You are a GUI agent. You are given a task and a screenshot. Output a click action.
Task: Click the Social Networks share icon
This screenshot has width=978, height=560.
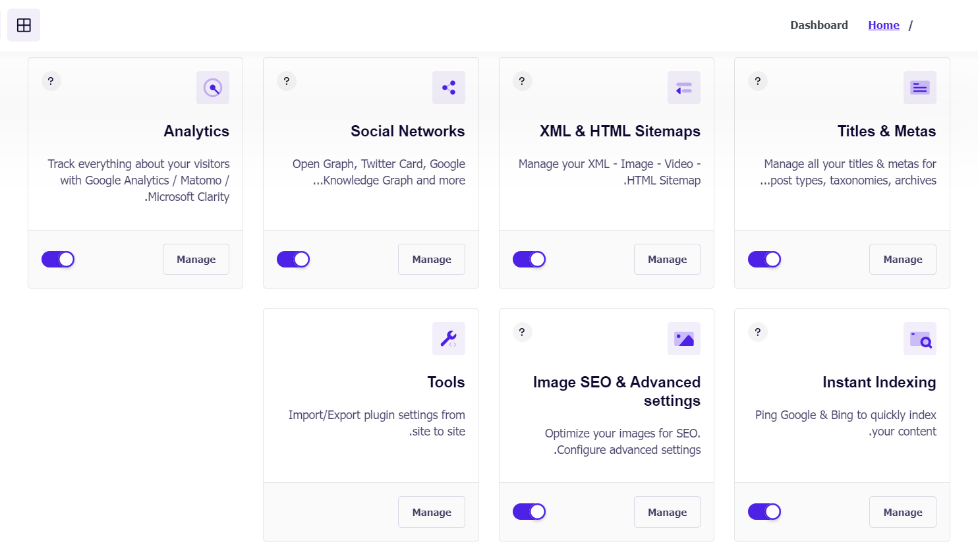449,88
